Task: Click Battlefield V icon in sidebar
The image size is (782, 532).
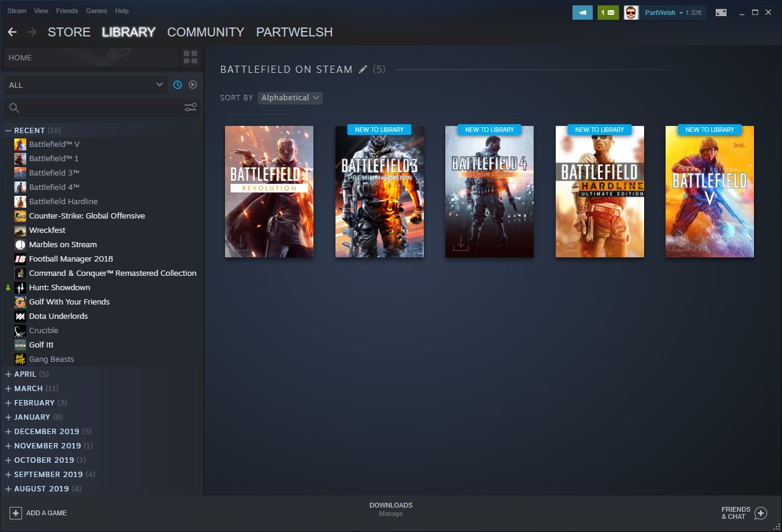Action: click(20, 144)
